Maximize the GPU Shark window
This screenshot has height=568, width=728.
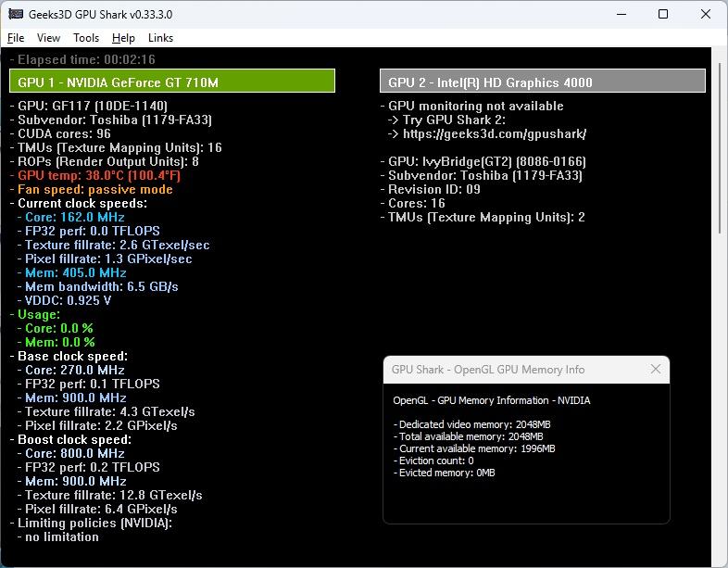point(663,14)
